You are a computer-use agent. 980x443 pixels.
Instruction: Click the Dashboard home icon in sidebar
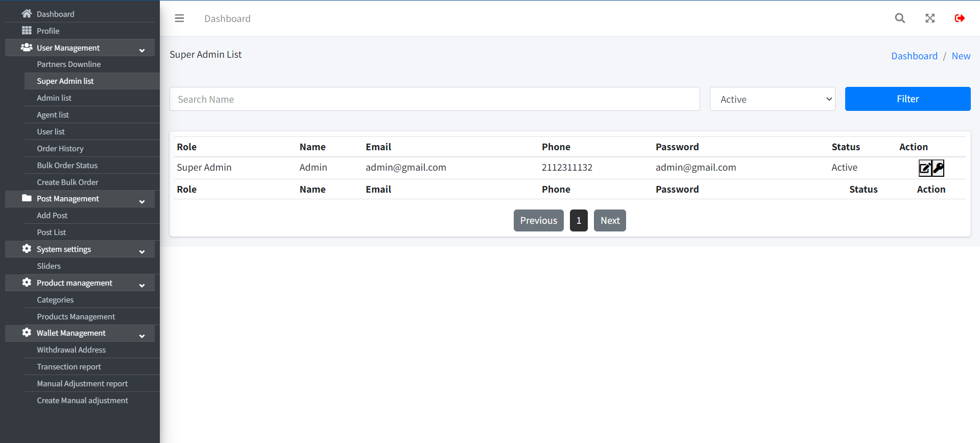pos(27,14)
